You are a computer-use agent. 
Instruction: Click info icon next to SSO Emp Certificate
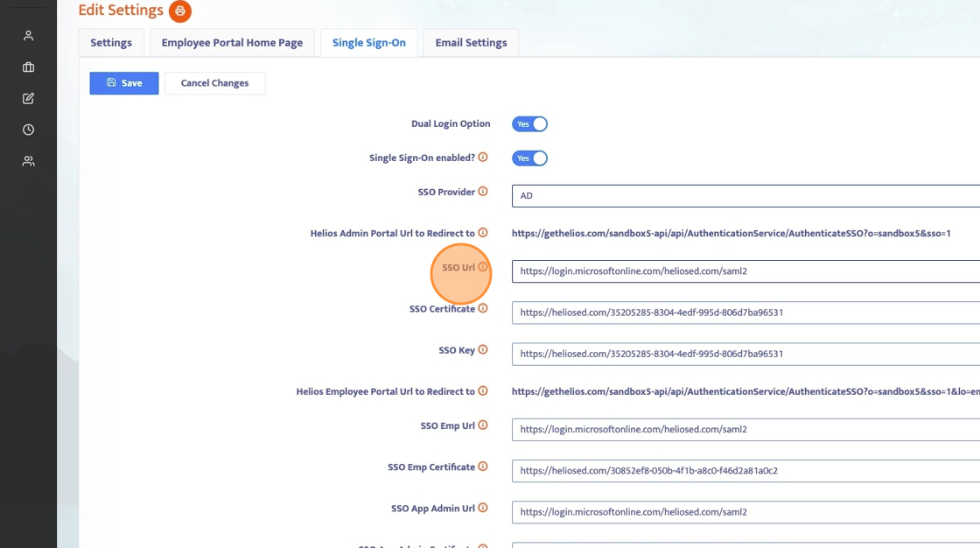(483, 467)
